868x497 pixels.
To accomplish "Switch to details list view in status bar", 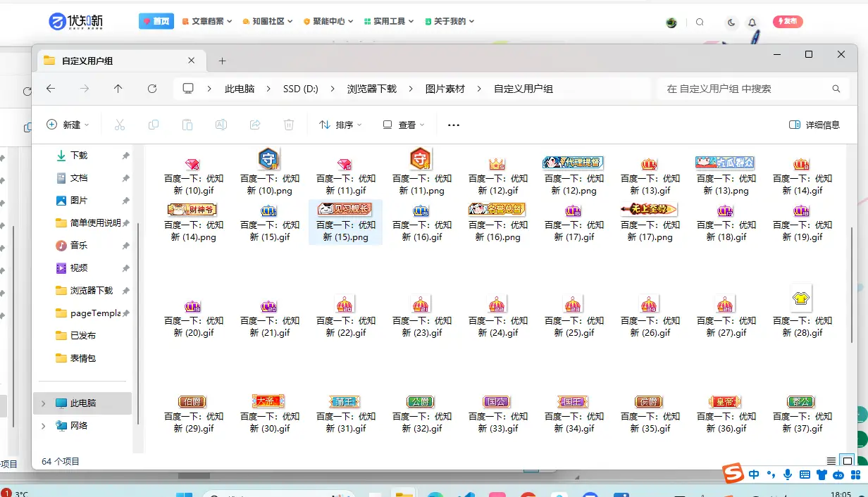I will [831, 461].
